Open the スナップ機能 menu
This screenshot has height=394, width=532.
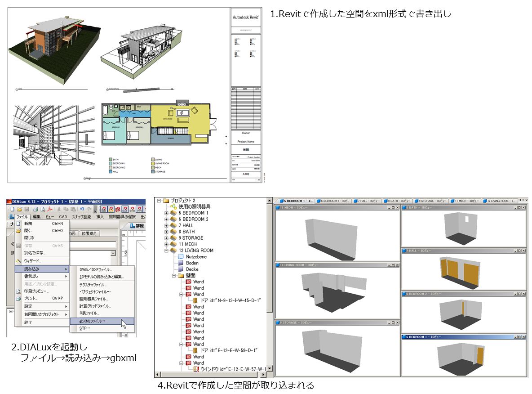click(81, 217)
